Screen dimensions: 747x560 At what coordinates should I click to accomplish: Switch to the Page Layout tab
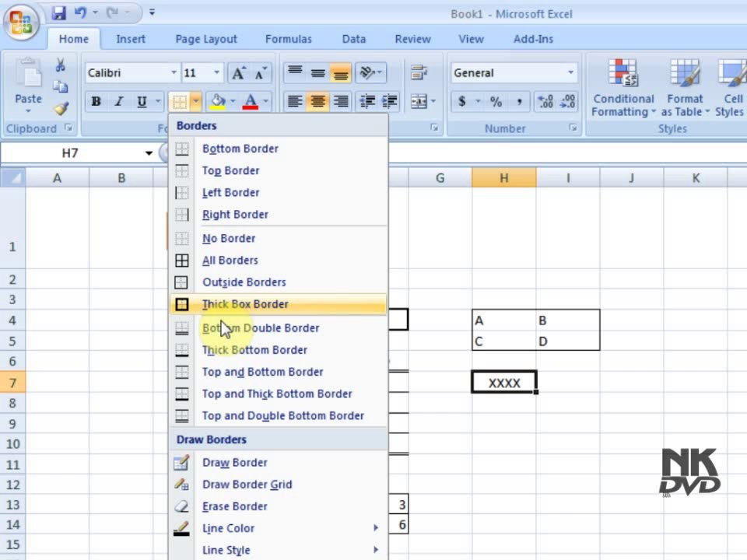pos(205,39)
